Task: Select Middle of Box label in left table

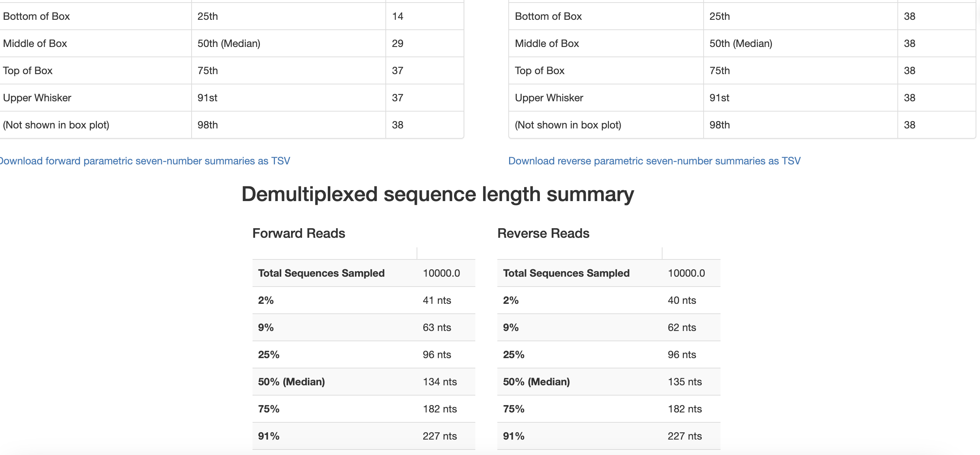Action: pyautogui.click(x=35, y=43)
